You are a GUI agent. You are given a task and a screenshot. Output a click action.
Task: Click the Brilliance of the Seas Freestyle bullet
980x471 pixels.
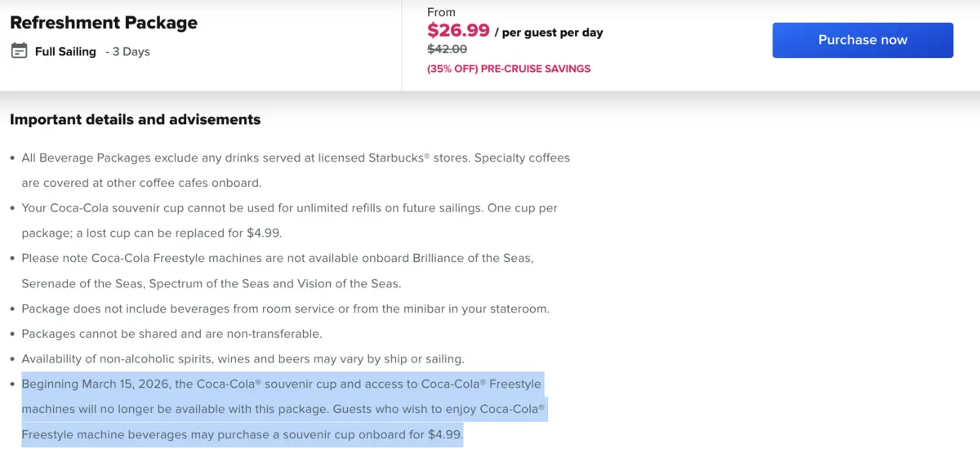coord(277,258)
